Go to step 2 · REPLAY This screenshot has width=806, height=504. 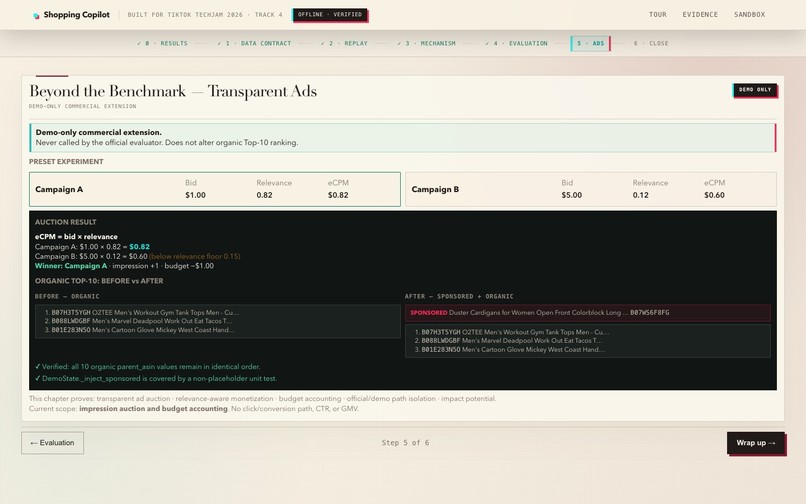[344, 43]
